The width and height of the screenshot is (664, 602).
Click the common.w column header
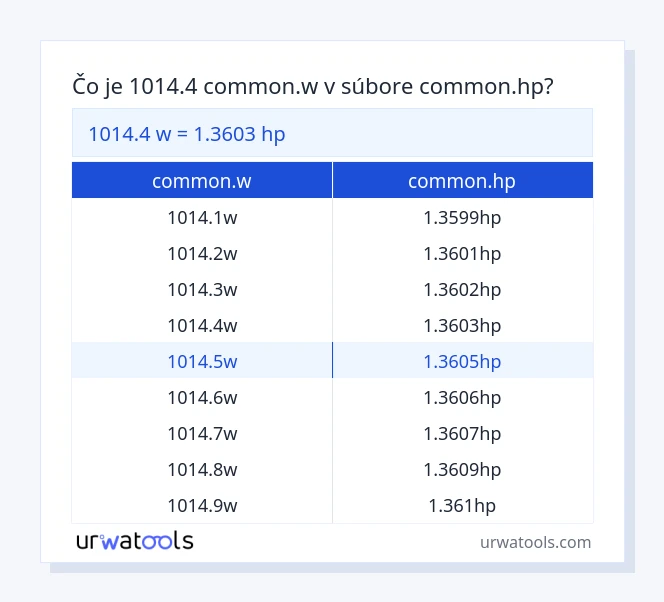[202, 181]
